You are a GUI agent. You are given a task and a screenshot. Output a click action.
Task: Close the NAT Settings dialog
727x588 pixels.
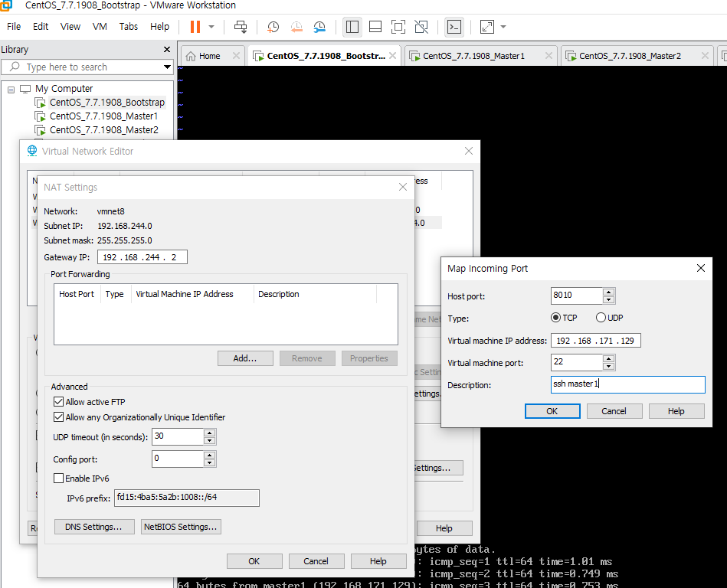pyautogui.click(x=403, y=187)
